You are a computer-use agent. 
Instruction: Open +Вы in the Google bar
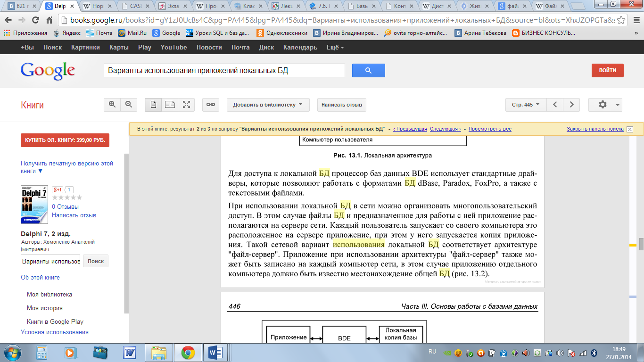27,47
